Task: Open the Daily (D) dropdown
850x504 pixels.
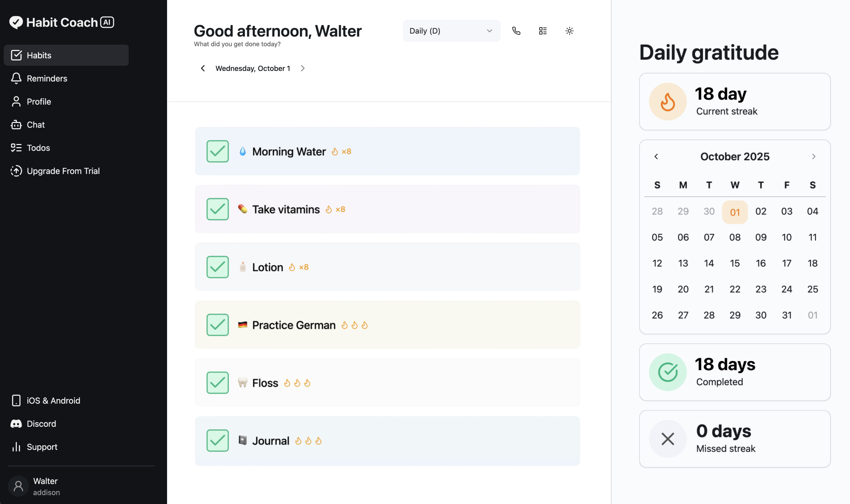Action: tap(451, 31)
